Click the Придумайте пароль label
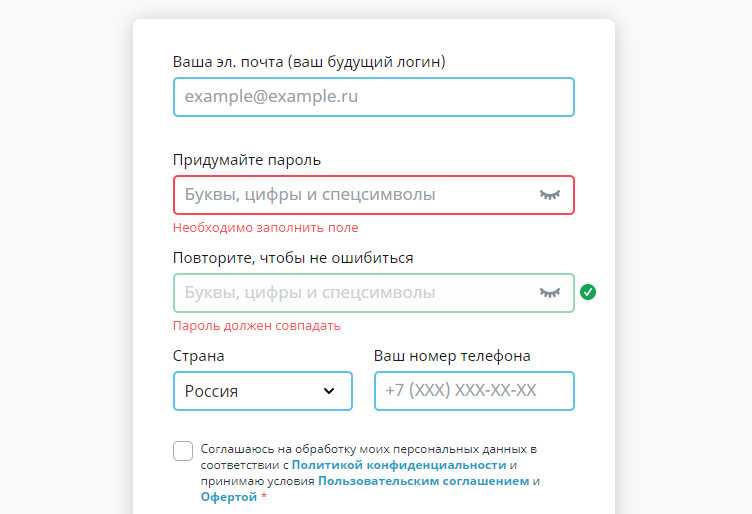 (x=247, y=160)
